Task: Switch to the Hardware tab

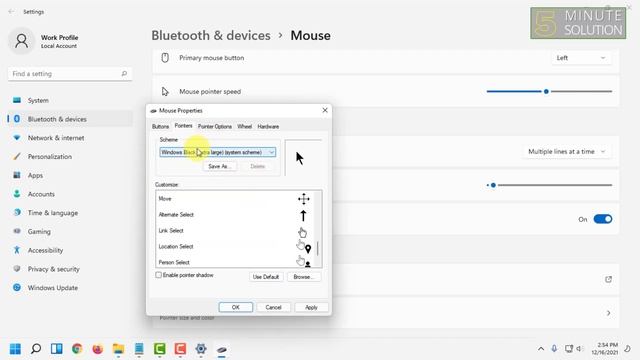Action: pyautogui.click(x=268, y=127)
